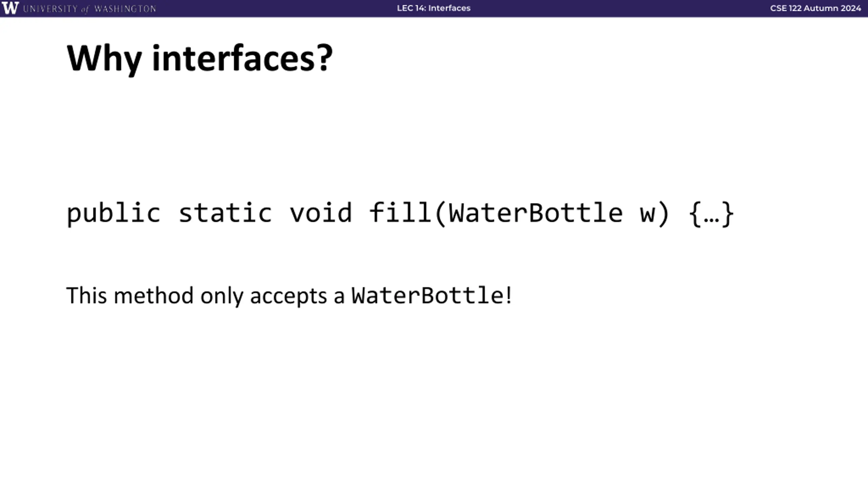Image resolution: width=868 pixels, height=488 pixels.
Task: Click the monospace 'WaterBottle' in the sentence
Action: [x=428, y=296]
